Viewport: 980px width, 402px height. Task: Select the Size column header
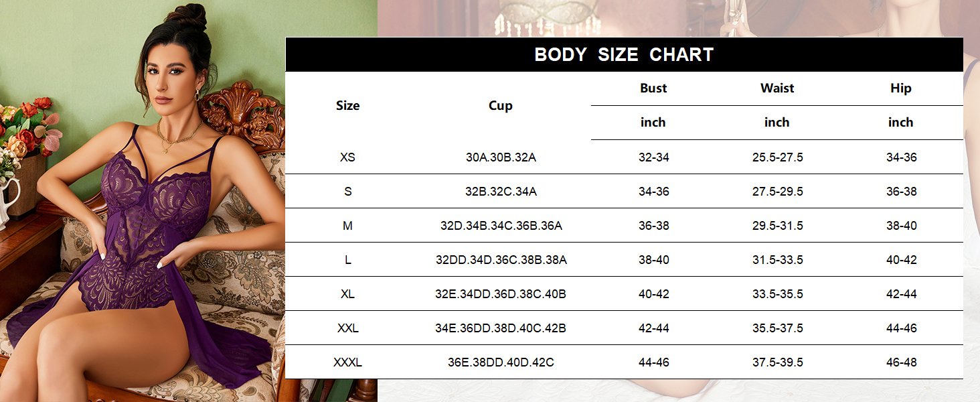[347, 105]
